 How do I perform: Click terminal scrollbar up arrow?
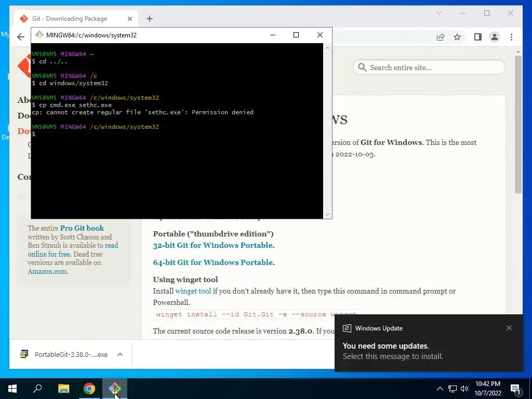(327, 48)
